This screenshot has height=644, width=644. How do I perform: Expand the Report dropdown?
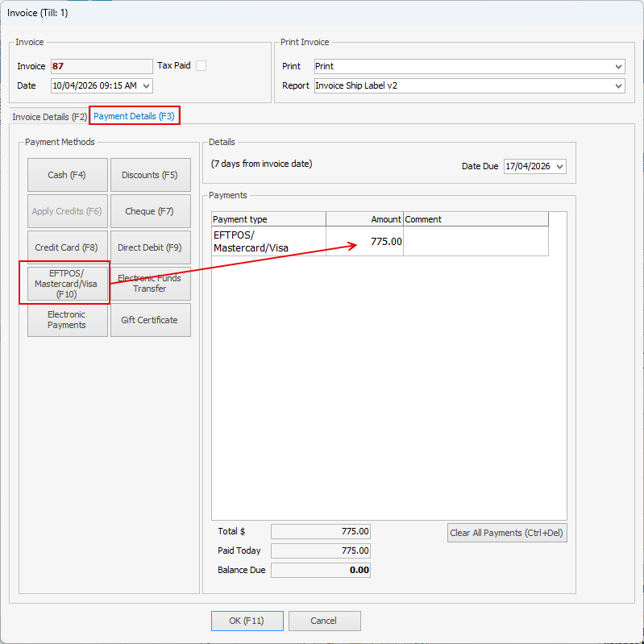pos(618,85)
